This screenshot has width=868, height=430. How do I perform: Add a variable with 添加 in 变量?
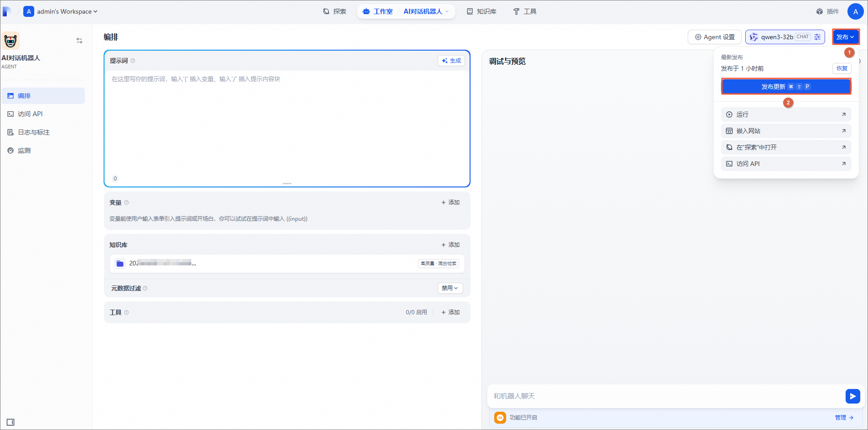tap(450, 202)
